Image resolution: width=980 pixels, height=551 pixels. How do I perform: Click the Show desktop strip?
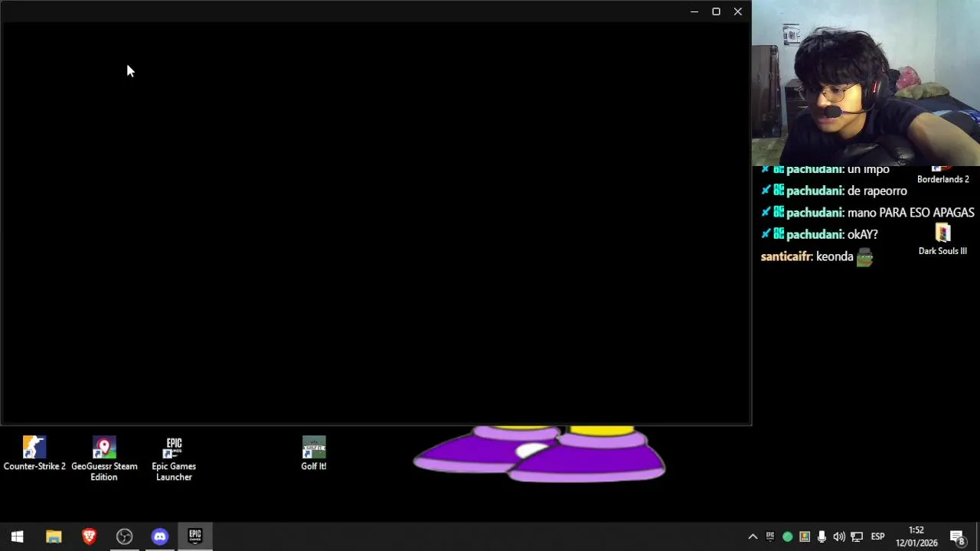(x=978, y=536)
